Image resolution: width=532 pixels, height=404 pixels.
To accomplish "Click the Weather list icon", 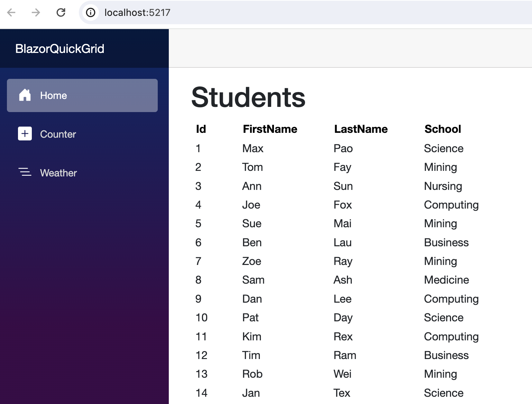I will [25, 172].
